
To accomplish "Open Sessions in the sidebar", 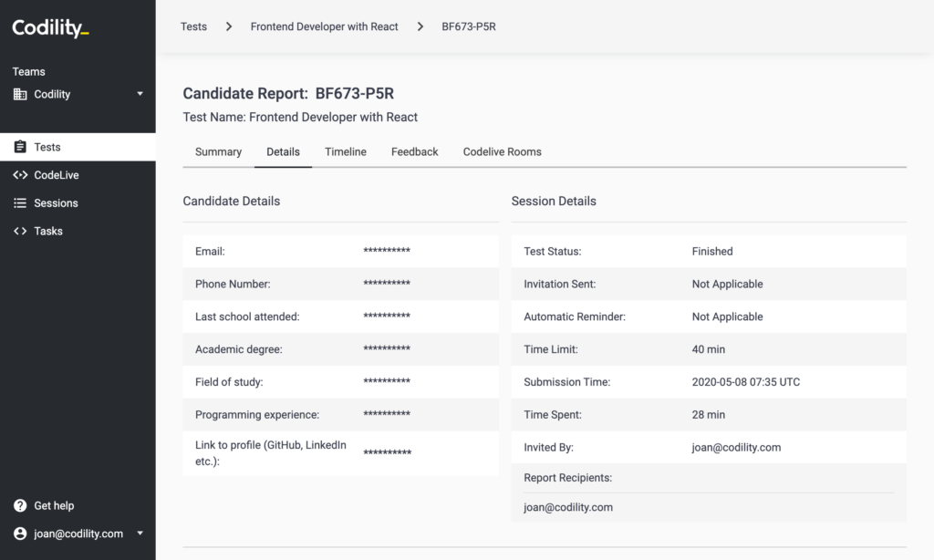I will pos(56,203).
